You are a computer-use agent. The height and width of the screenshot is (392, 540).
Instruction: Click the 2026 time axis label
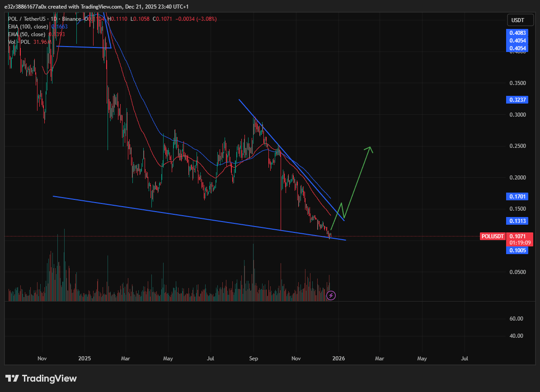tap(338, 358)
